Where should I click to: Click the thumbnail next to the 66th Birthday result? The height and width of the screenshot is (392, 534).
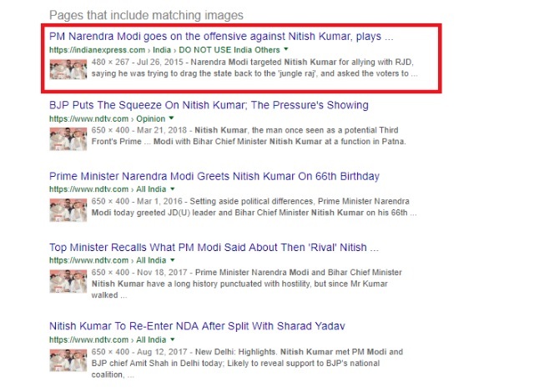pos(68,210)
